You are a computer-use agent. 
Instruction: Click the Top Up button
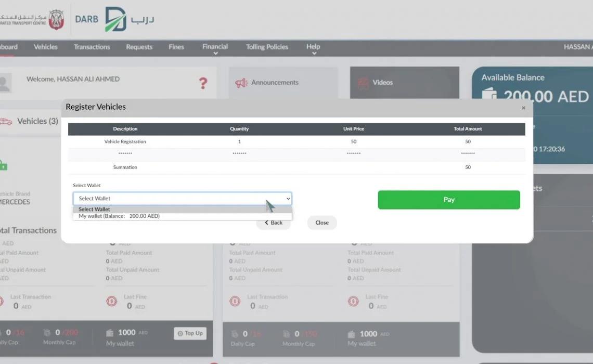click(x=190, y=333)
